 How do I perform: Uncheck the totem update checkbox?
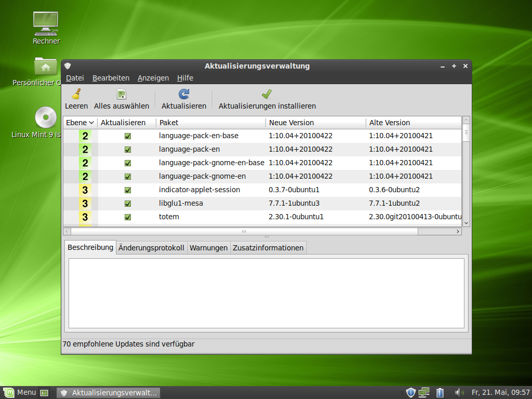127,217
